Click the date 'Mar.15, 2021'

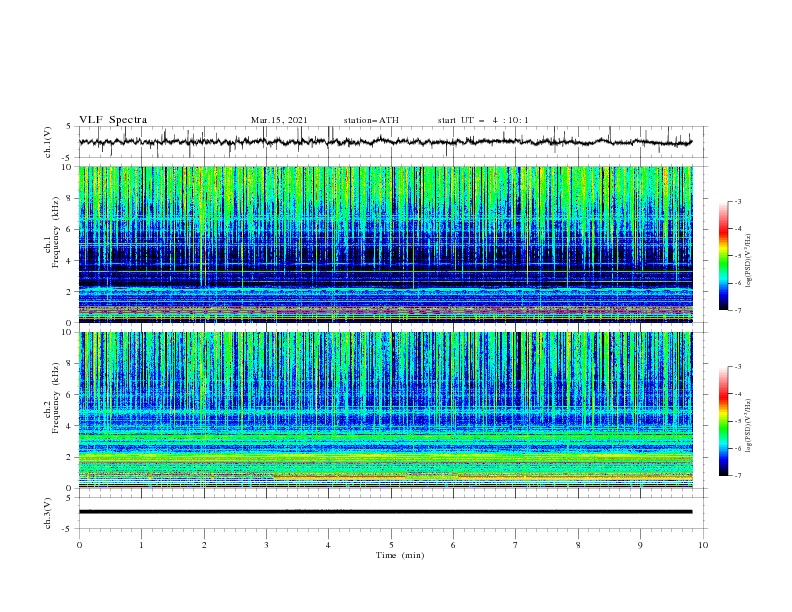click(279, 120)
